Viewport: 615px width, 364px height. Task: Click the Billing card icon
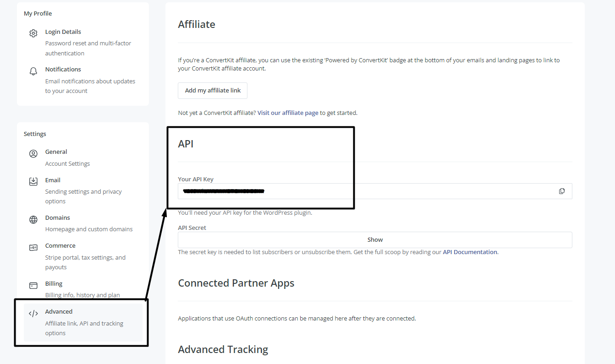pos(33,285)
